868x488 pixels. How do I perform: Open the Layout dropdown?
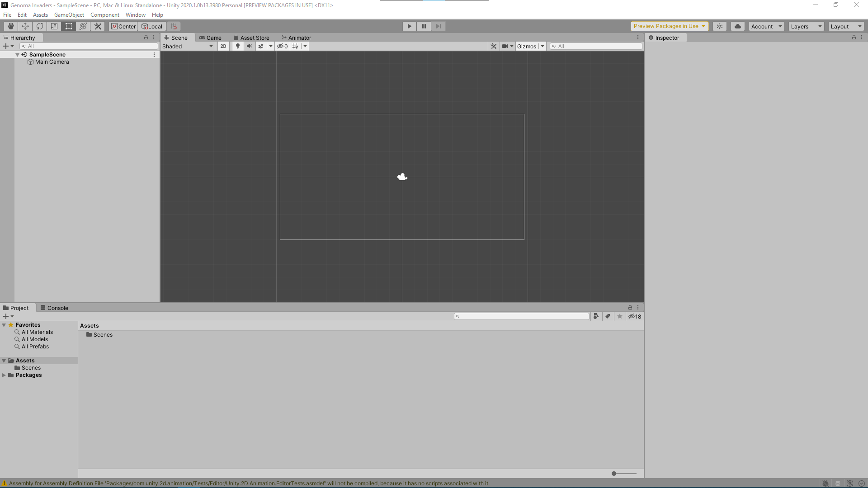[846, 26]
